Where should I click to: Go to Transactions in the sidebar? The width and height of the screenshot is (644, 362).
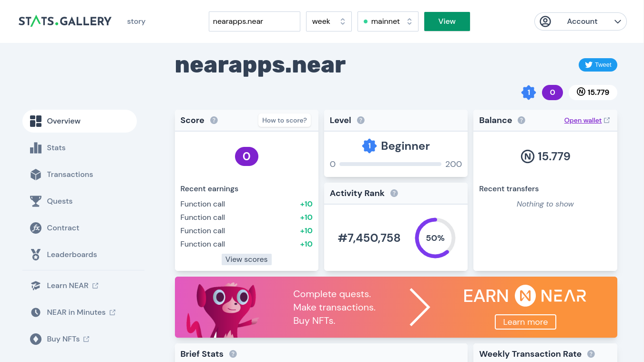80,175
